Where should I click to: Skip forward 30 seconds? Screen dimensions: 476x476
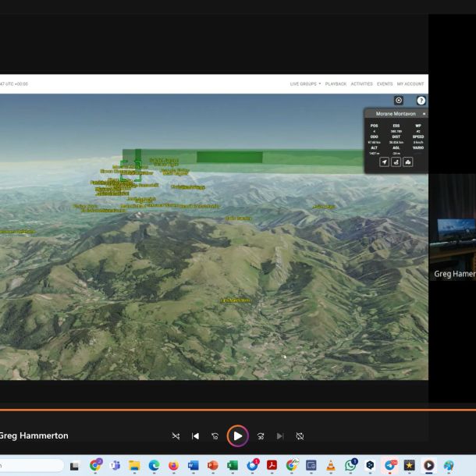point(261,436)
